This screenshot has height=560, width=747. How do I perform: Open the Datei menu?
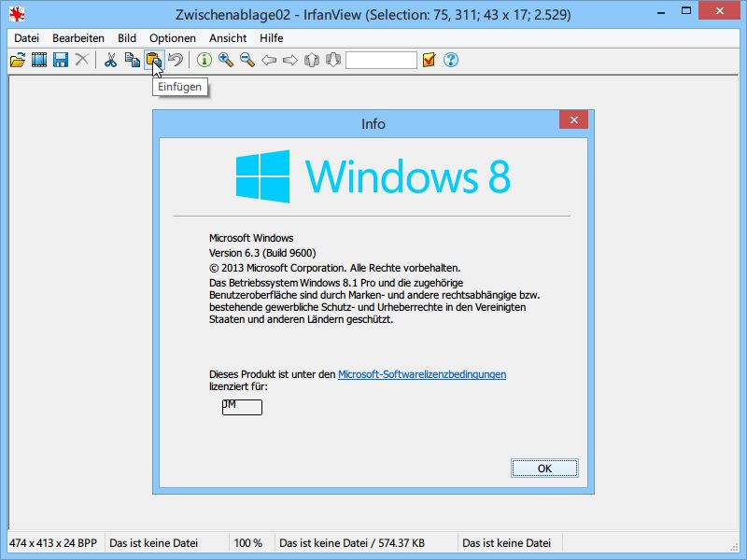(x=26, y=38)
